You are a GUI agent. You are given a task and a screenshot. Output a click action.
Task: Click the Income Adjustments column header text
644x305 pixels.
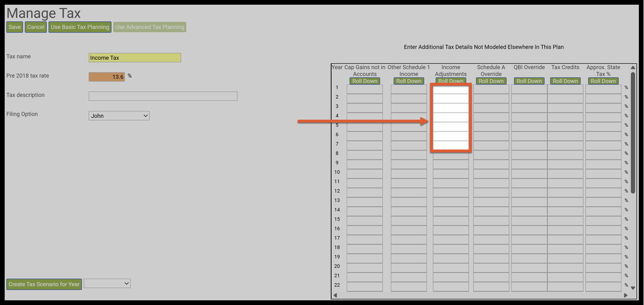click(451, 70)
